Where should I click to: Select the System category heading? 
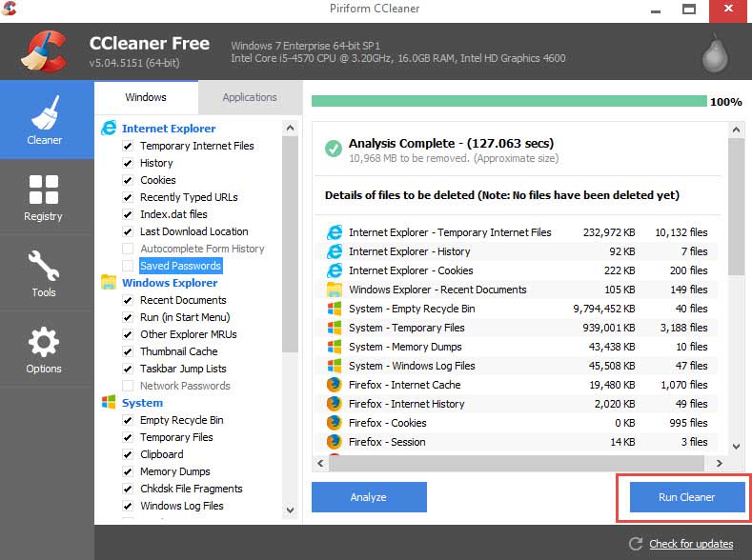coord(142,403)
